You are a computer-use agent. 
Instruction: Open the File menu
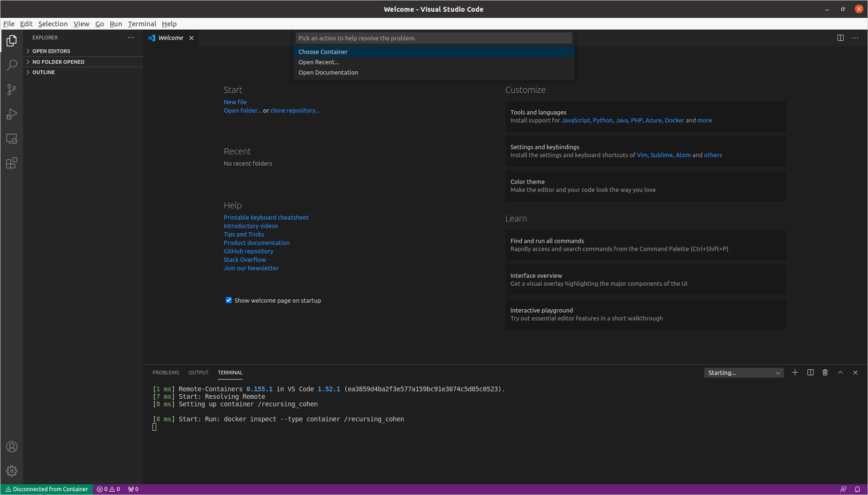coord(9,24)
